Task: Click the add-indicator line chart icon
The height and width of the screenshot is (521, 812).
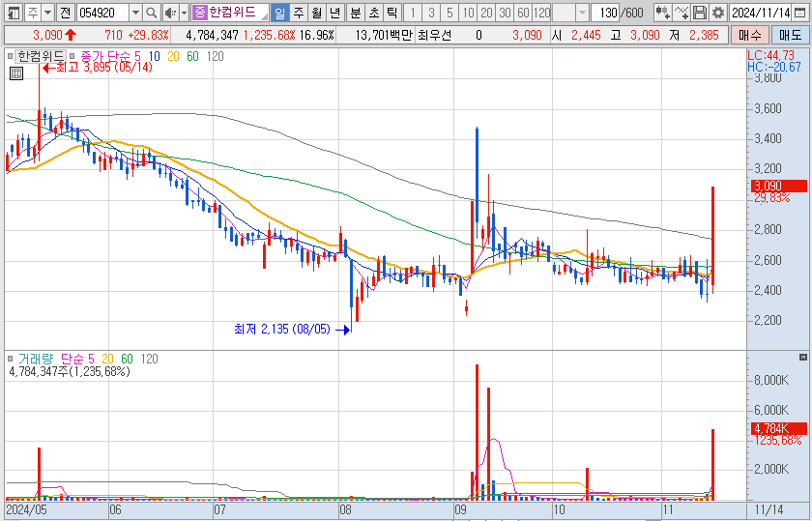Action: [x=681, y=13]
